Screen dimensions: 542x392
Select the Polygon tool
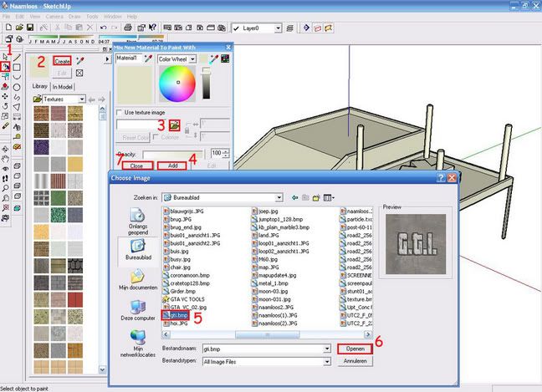click(17, 107)
